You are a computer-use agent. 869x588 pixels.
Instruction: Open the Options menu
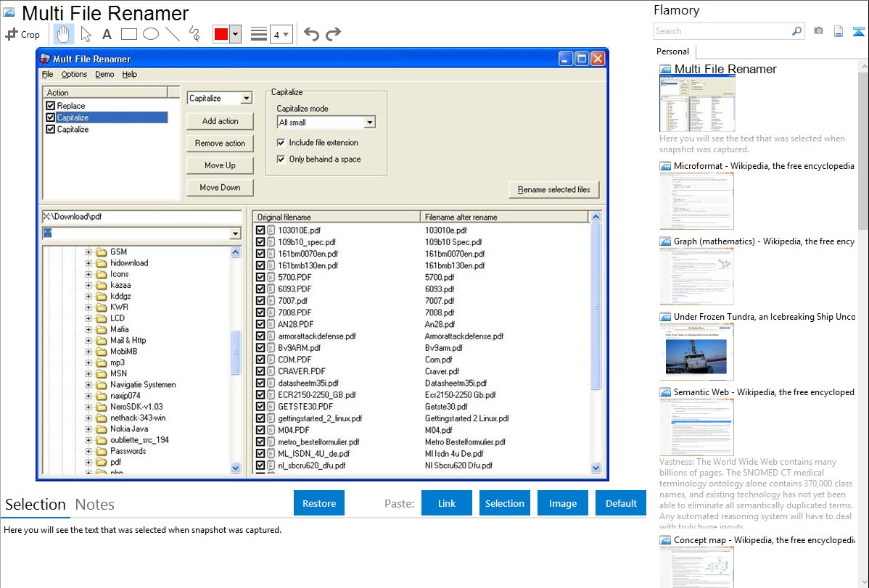74,74
